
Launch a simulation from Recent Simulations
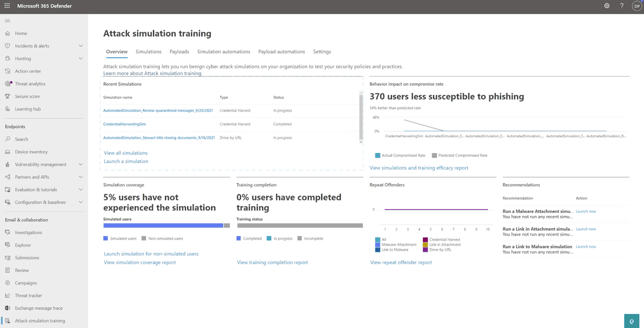[x=126, y=161]
